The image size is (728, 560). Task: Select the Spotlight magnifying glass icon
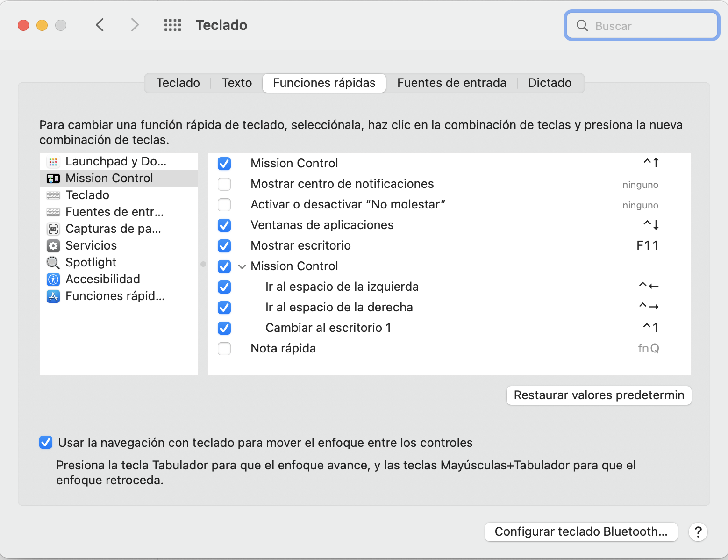[53, 263]
